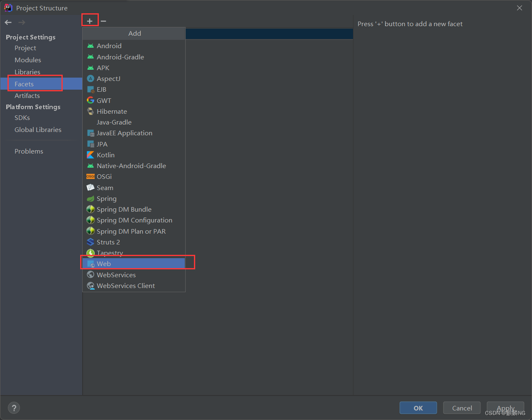
Task: Select Spring DM Bundle entry
Action: (134, 209)
